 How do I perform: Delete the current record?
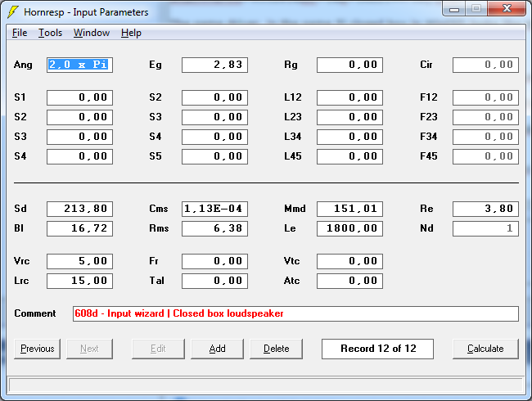point(276,349)
